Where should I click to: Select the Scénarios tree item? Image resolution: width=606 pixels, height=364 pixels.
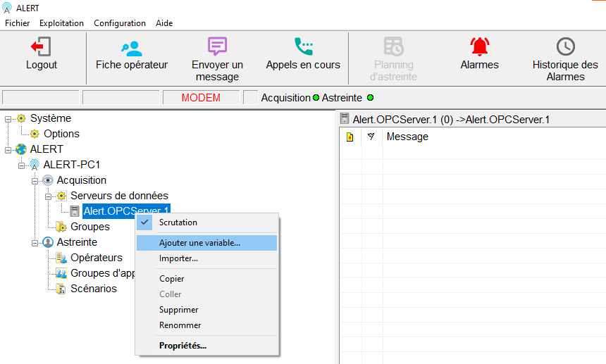pyautogui.click(x=93, y=289)
